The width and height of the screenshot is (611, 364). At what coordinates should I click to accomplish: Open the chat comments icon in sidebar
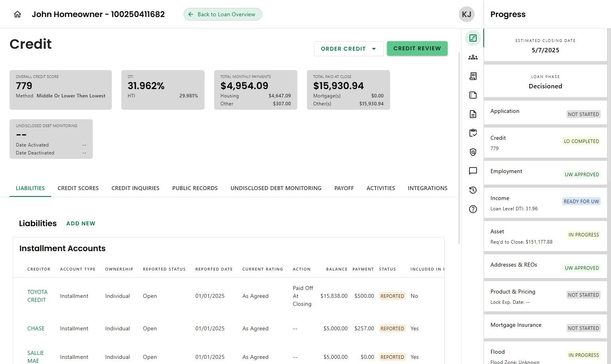(x=473, y=171)
